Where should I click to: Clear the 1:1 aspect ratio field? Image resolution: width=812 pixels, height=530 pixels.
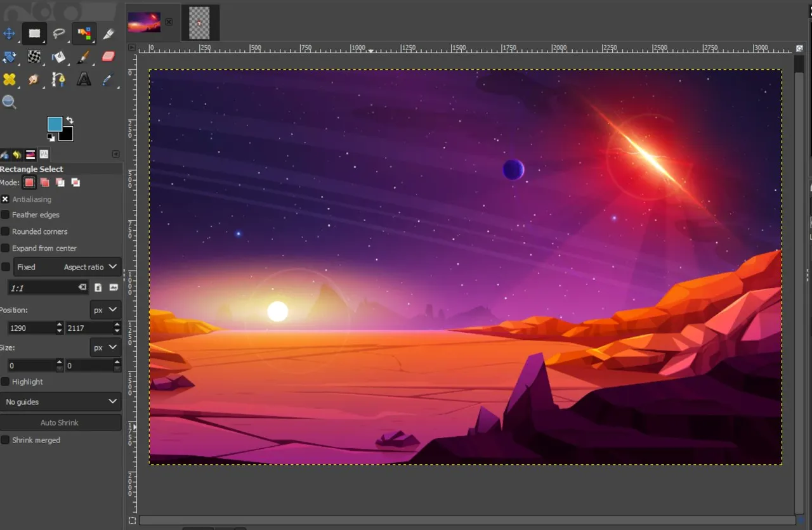tap(82, 287)
